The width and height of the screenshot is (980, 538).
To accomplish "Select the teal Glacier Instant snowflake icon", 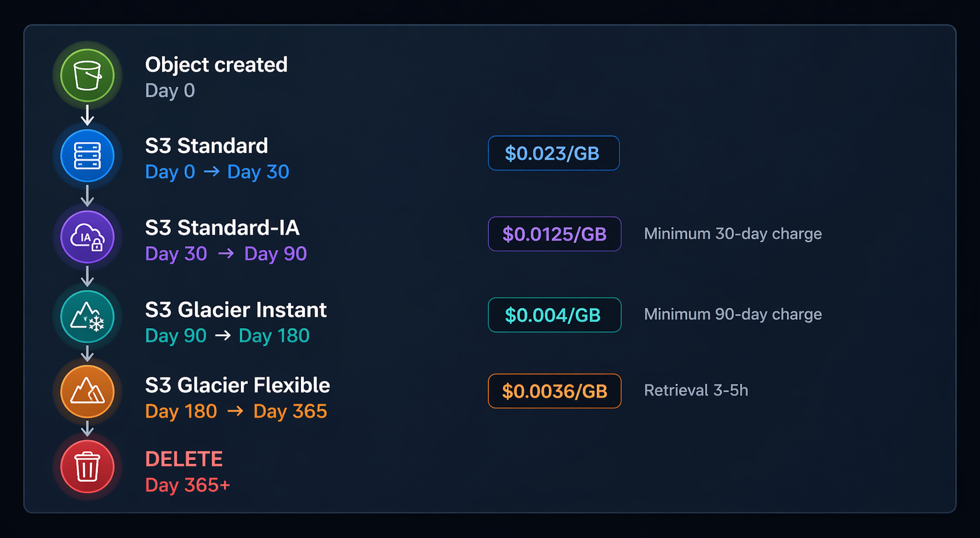I will [x=87, y=317].
